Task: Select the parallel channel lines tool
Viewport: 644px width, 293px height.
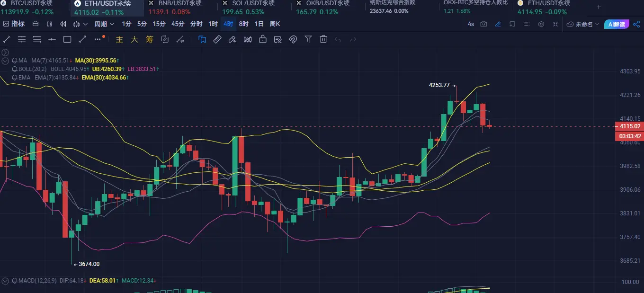Action: pyautogui.click(x=22, y=39)
